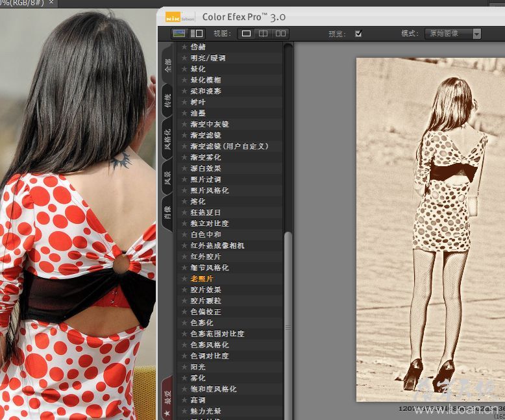Viewport: 505px width, 420px height.
Task: Favorite star next to 树叶
Action: pyautogui.click(x=184, y=102)
